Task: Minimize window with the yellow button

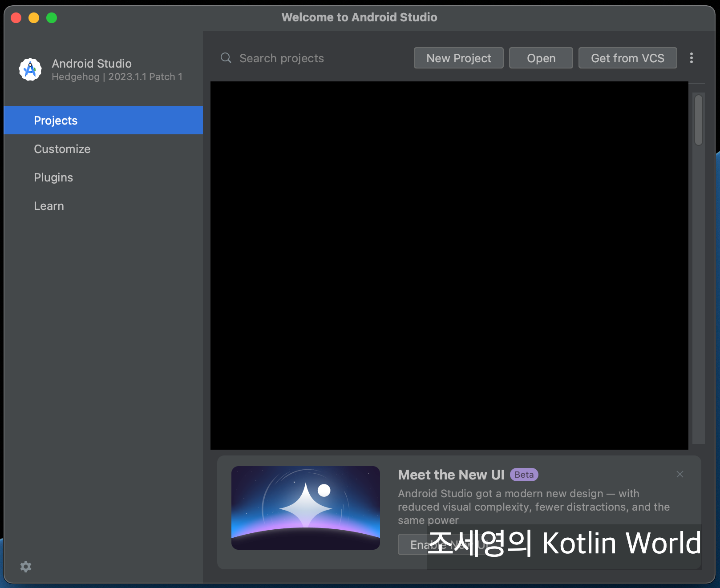Action: click(x=34, y=17)
